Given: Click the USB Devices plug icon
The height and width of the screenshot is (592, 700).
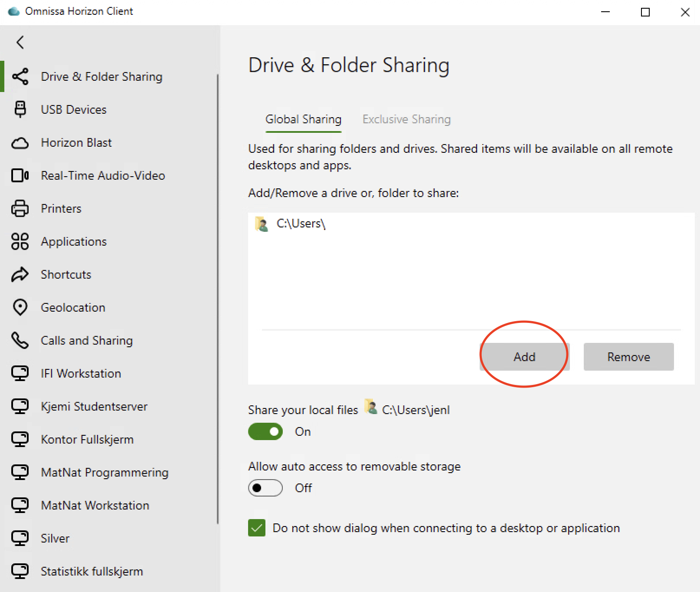Looking at the screenshot, I should pos(20,109).
